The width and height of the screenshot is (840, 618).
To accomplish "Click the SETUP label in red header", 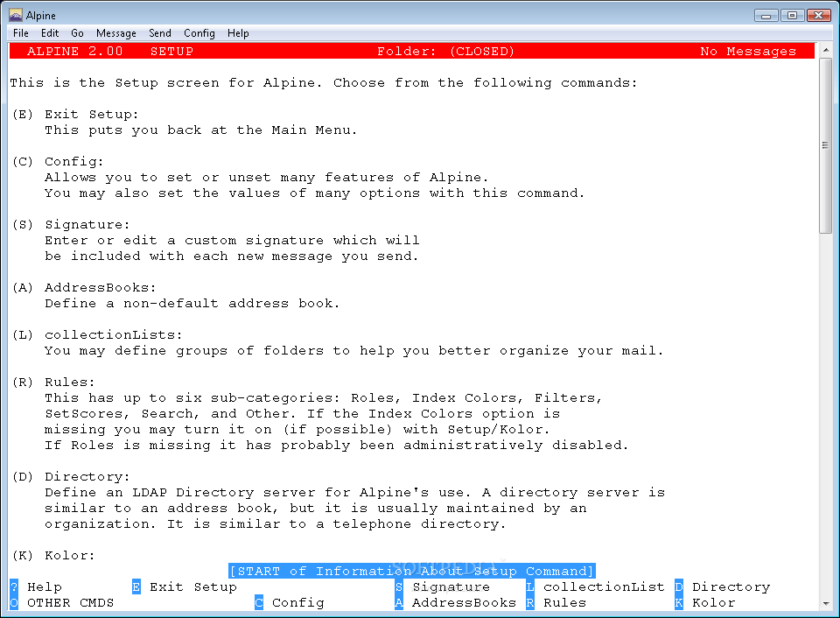I will tap(171, 51).
